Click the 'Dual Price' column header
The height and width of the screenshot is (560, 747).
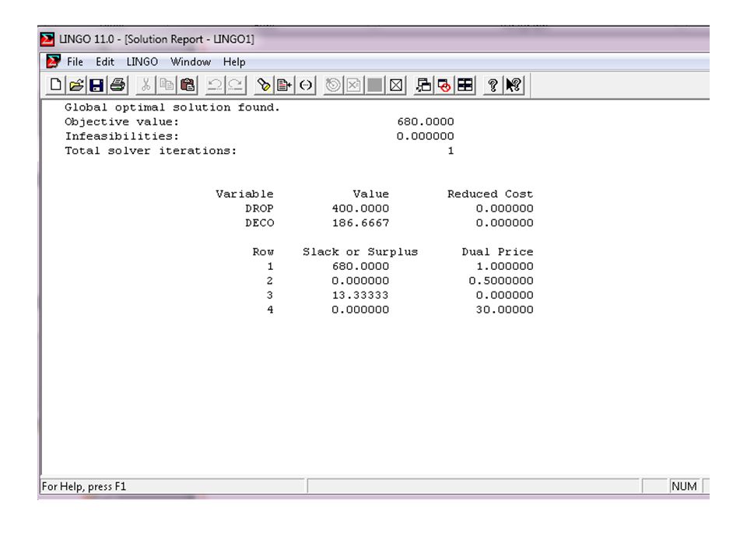point(497,252)
